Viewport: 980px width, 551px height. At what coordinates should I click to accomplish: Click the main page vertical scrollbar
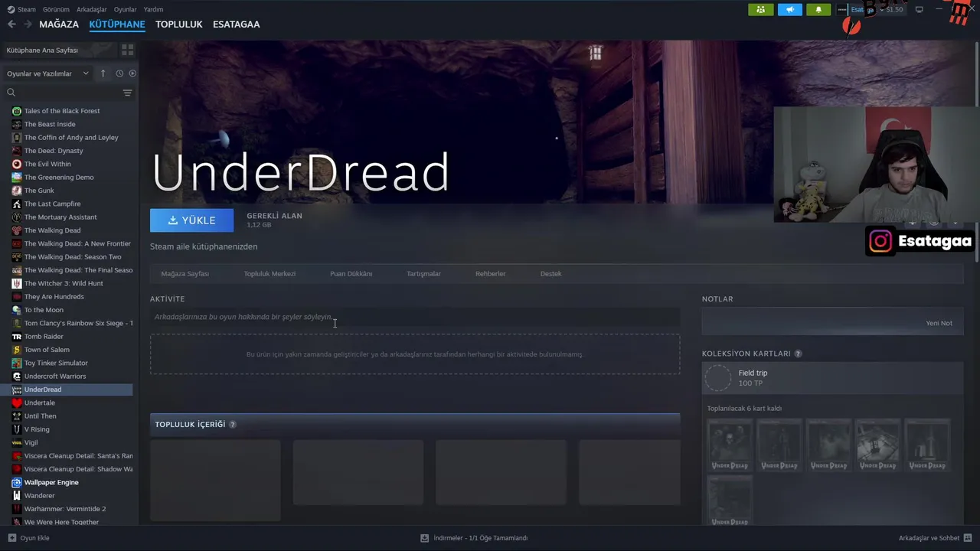pyautogui.click(x=976, y=153)
